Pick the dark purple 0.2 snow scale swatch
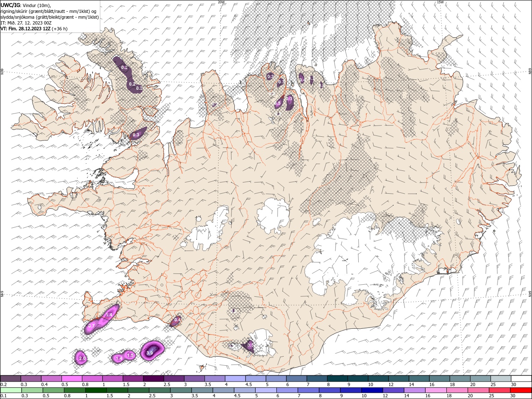The image size is (532, 399). coord(10,379)
